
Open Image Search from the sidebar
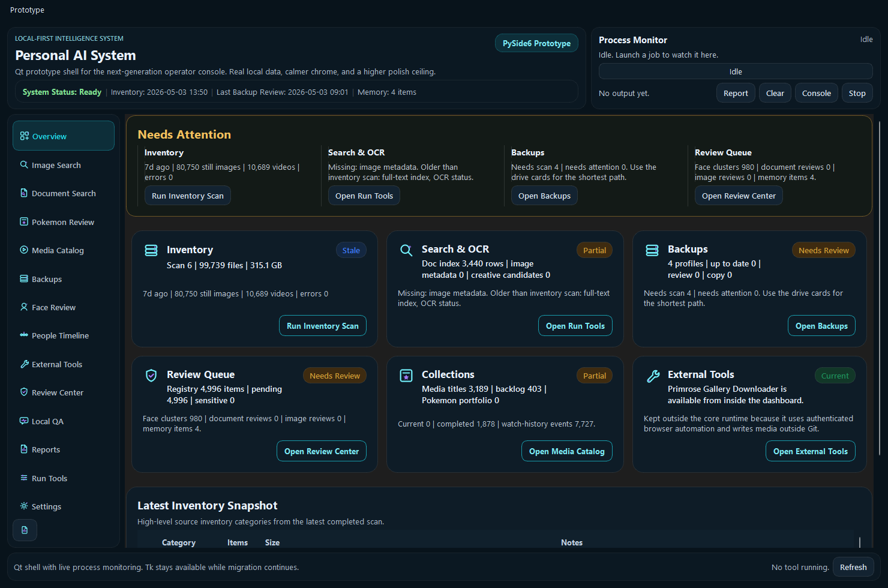[x=64, y=165]
